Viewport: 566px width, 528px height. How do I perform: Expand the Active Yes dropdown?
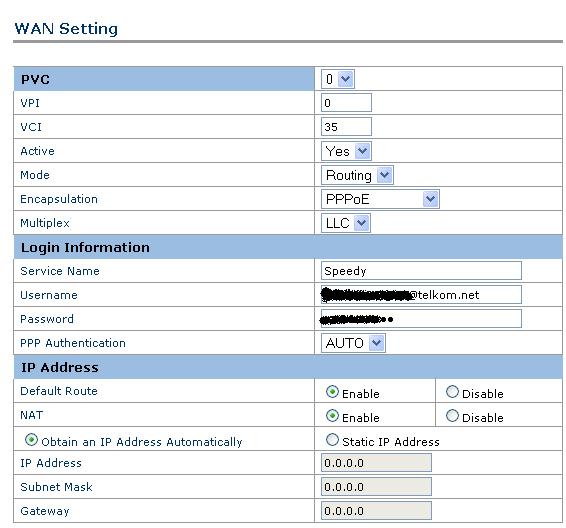(x=346, y=151)
